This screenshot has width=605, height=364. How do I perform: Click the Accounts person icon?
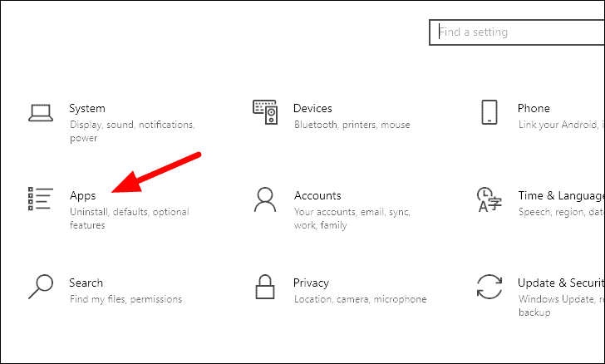point(265,199)
